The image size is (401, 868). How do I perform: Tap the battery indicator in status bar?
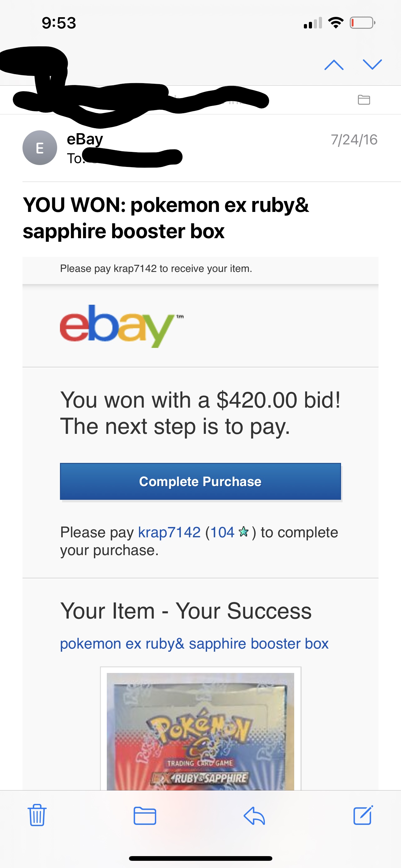(x=362, y=23)
